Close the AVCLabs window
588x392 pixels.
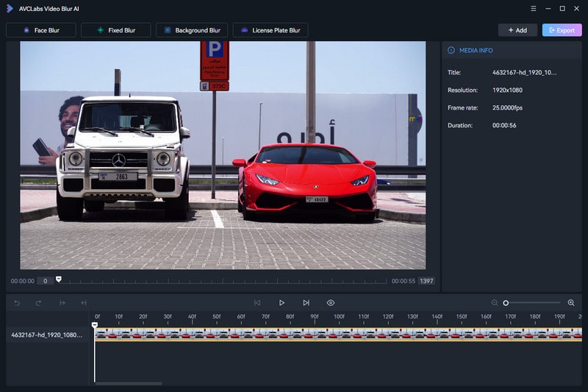pos(576,8)
